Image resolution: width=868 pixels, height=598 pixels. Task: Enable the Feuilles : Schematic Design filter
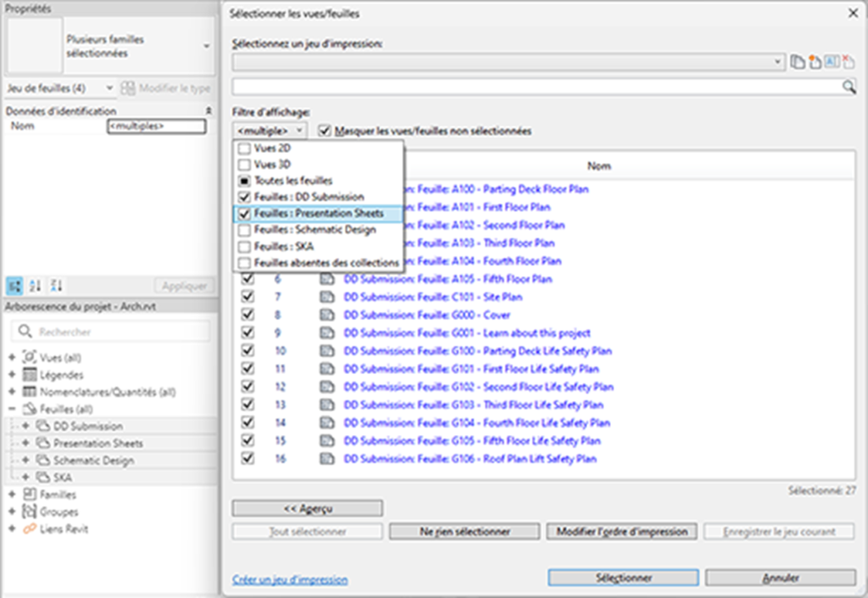click(x=244, y=230)
